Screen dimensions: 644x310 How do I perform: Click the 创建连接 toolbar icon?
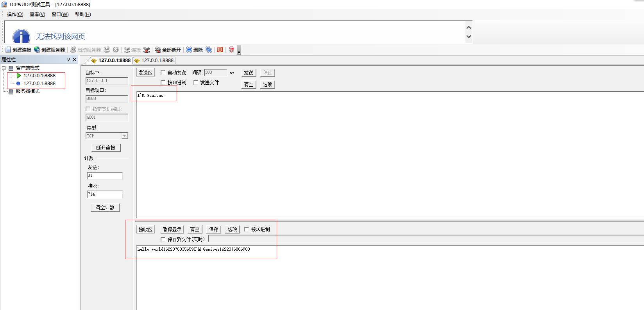click(x=8, y=50)
